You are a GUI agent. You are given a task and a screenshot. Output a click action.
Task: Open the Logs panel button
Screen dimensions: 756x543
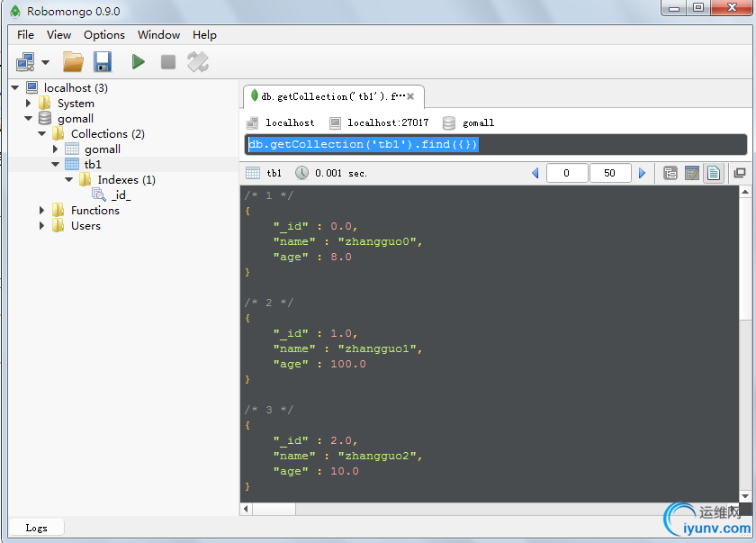[37, 528]
